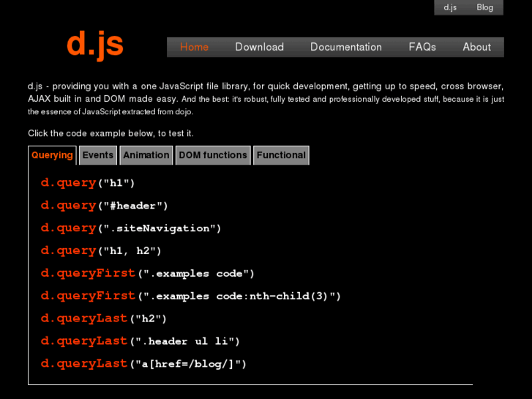Run d.queryFirst(".examples code") example

pyautogui.click(x=148, y=273)
